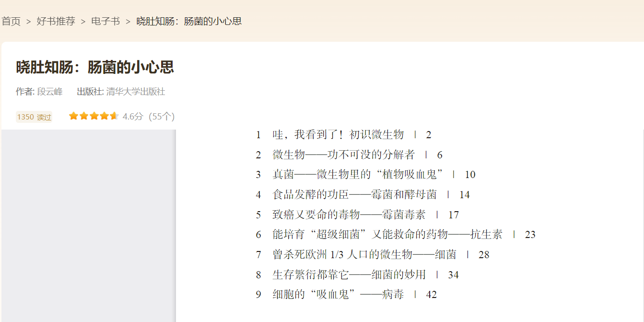Open chapter 6 抗生素 entry
644x322 pixels.
click(x=396, y=235)
